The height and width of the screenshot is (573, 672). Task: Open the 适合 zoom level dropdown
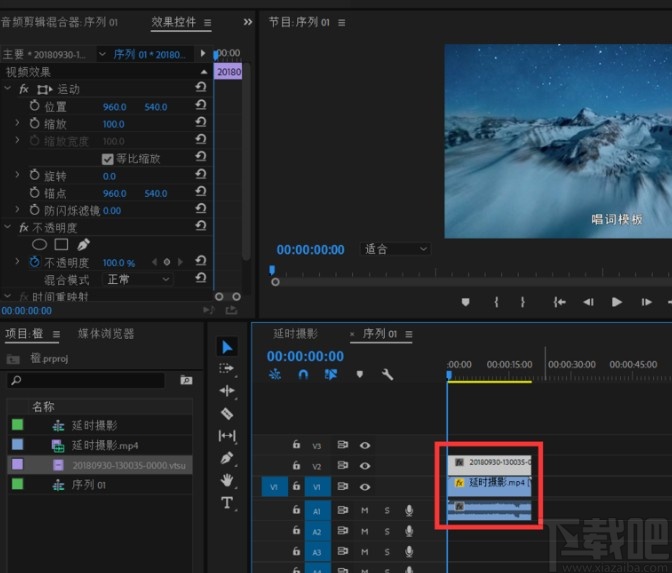[395, 249]
